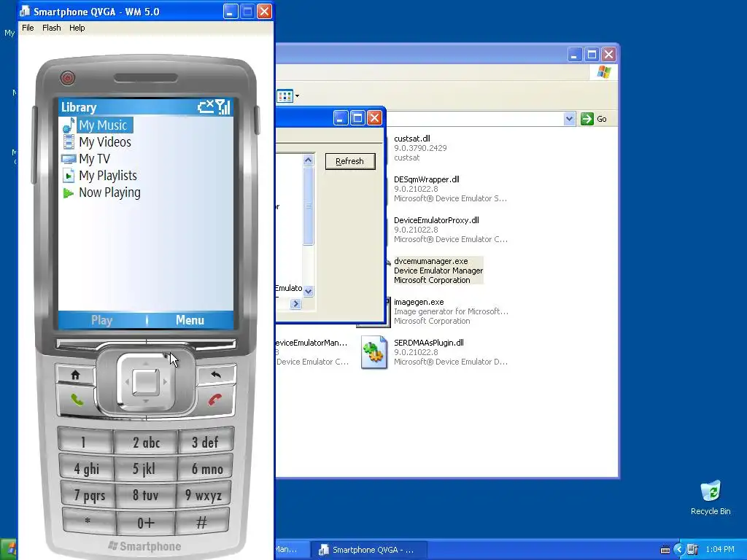Click the D-pad left arrow
This screenshot has height=560, width=747.
(x=127, y=382)
